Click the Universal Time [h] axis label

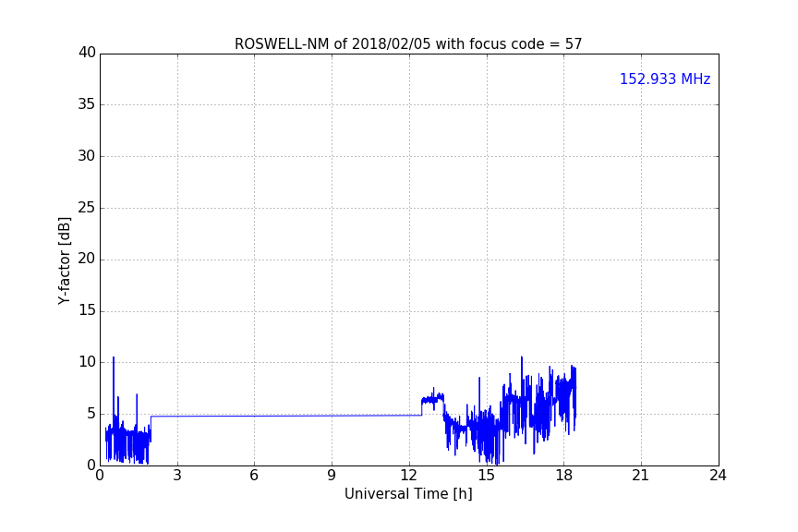pyautogui.click(x=408, y=494)
